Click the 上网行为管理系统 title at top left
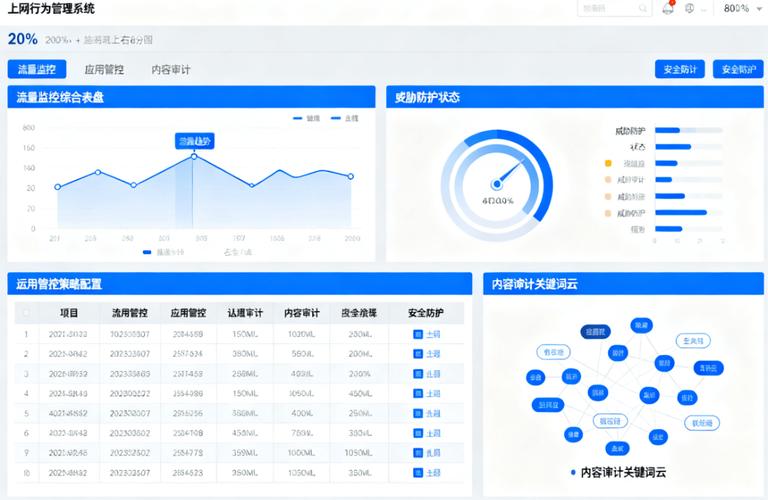768x500 pixels. click(51, 8)
